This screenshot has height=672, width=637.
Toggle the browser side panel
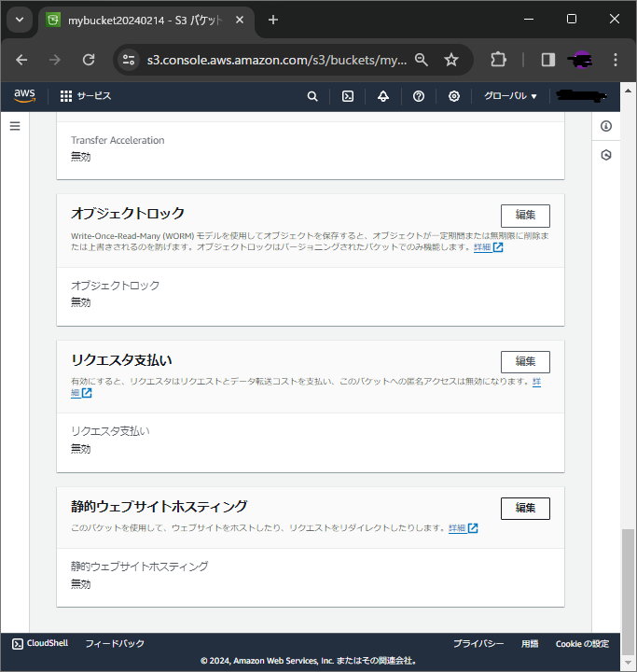click(x=548, y=60)
